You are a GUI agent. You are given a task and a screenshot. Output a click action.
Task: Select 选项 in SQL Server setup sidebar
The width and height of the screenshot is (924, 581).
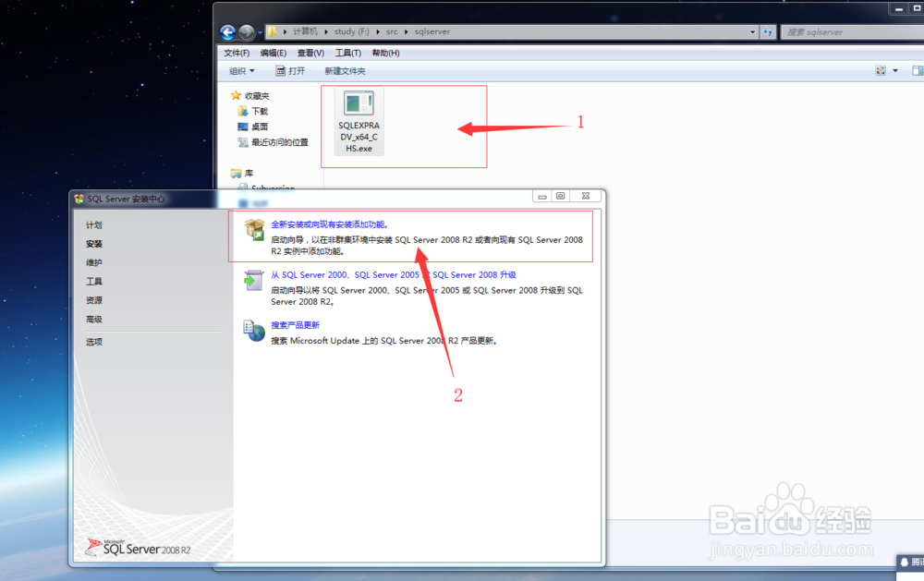click(93, 342)
